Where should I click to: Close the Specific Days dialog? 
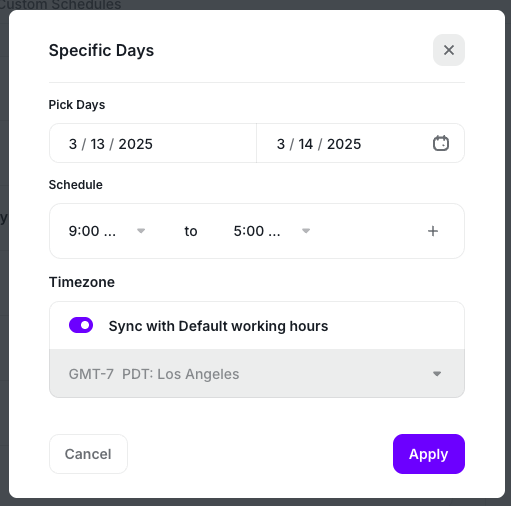pos(449,50)
